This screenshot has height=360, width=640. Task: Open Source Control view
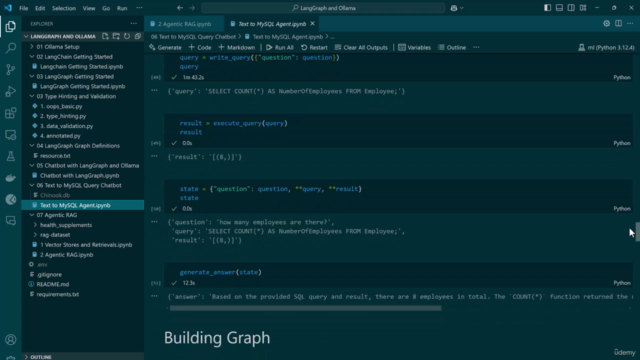pos(11,69)
